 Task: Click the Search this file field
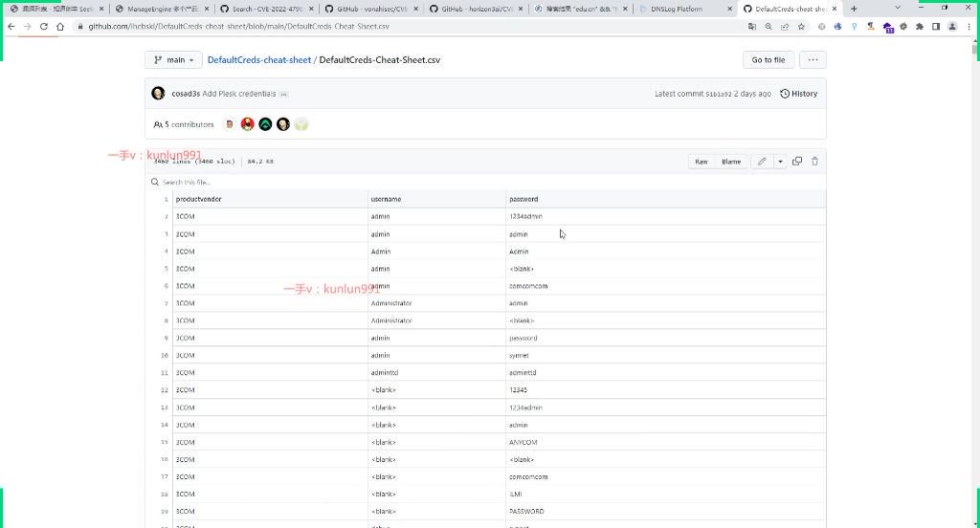pos(487,182)
